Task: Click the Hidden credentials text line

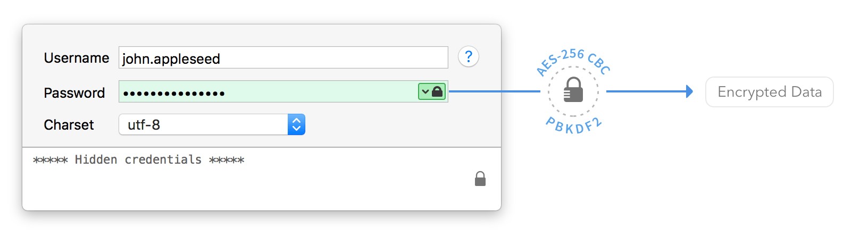Action: point(138,159)
